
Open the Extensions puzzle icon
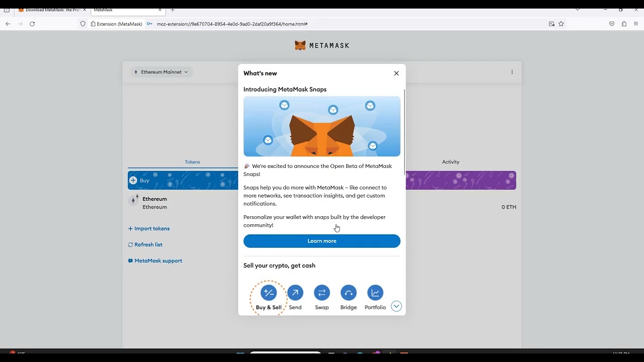point(624,24)
